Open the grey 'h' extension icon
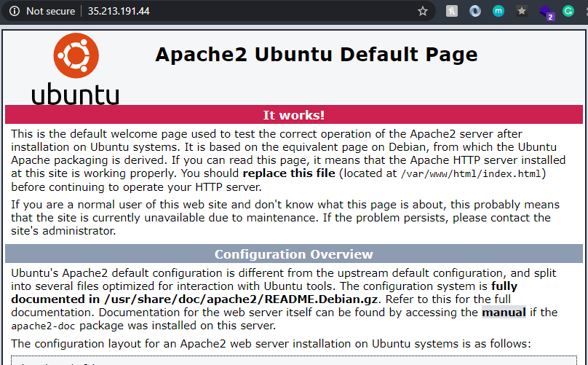This screenshot has height=365, width=588. click(452, 11)
